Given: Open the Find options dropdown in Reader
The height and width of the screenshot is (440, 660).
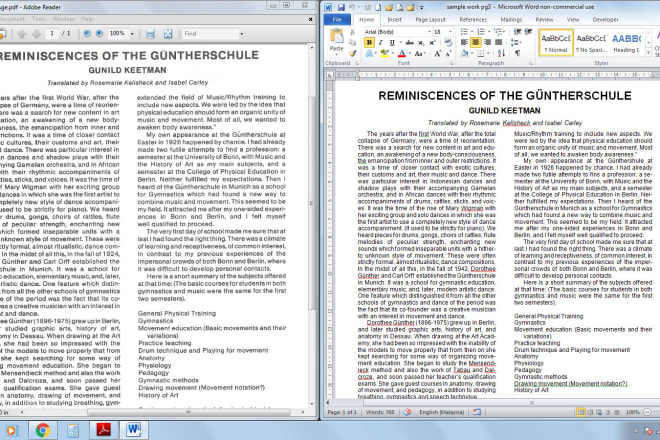Looking at the screenshot, I should pyautogui.click(x=242, y=34).
